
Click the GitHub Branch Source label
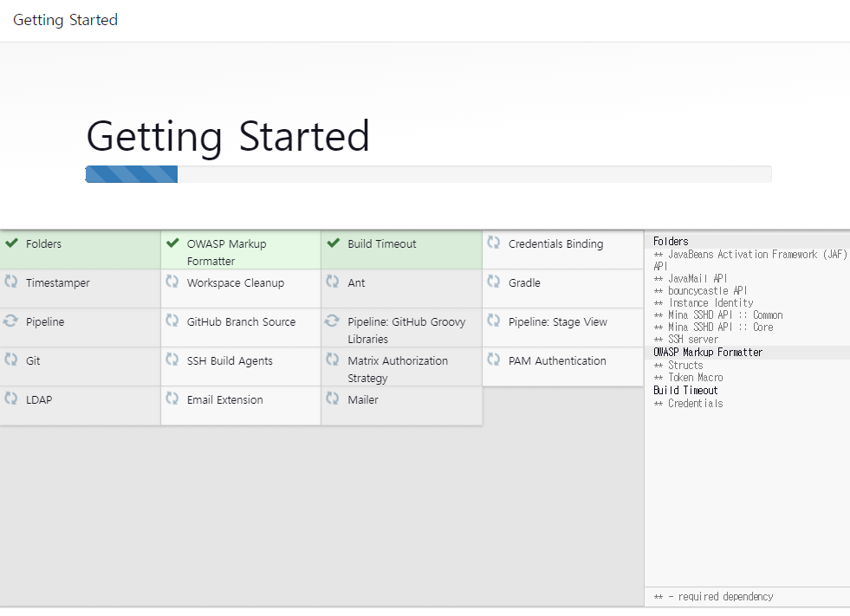point(241,322)
